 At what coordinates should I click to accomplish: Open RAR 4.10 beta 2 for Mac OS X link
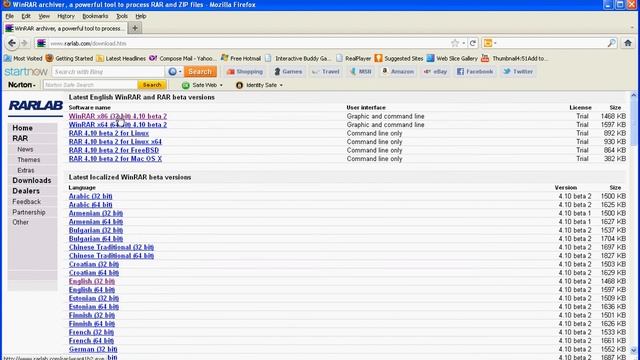point(115,159)
